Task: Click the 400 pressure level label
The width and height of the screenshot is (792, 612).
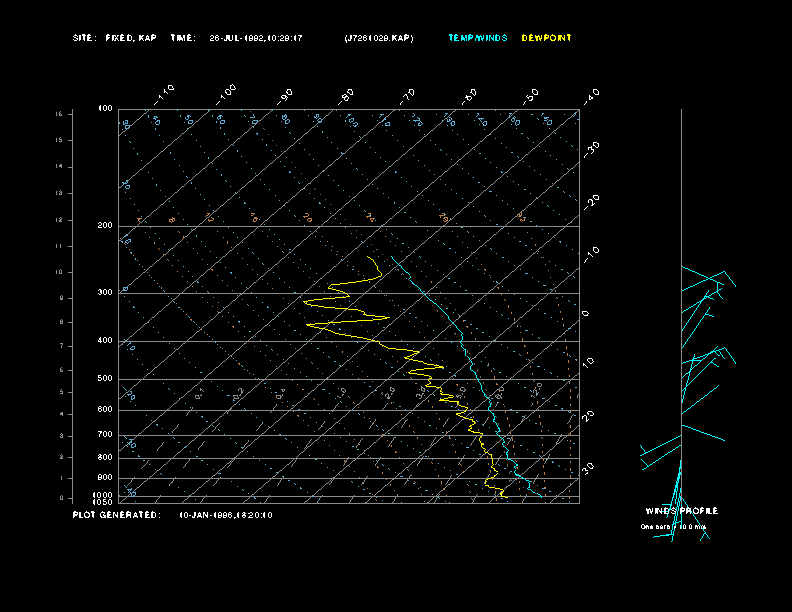Action: 105,341
